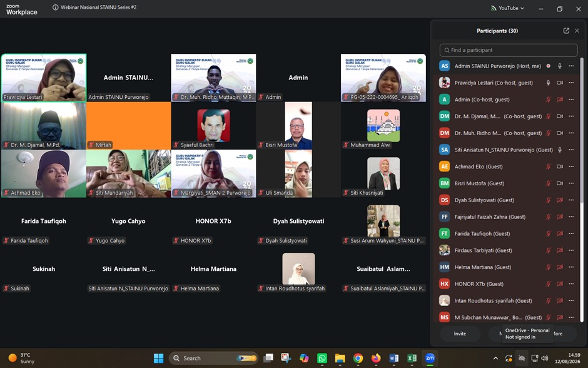This screenshot has width=588, height=368.
Task: Close the Participants panel
Action: (x=577, y=31)
